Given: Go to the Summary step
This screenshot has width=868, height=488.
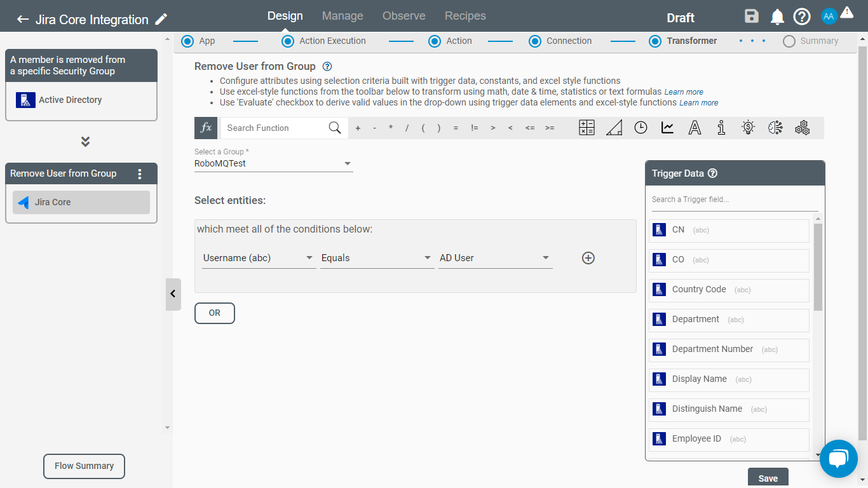Looking at the screenshot, I should pos(811,41).
